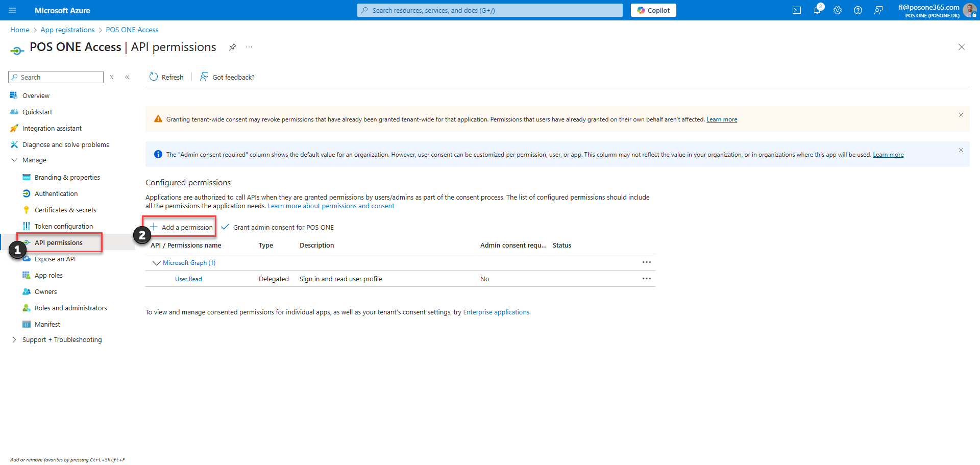The height and width of the screenshot is (465, 980).
Task: Open the User.Read permission link
Action: 188,279
